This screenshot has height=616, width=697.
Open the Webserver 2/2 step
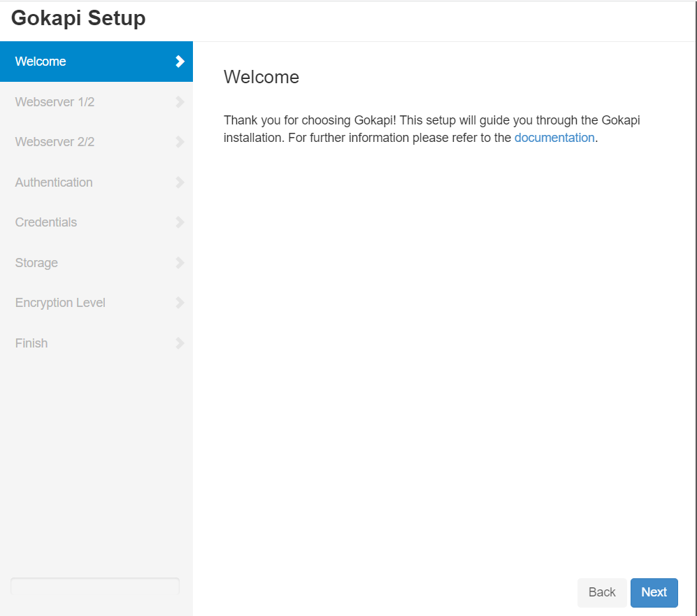(x=96, y=142)
